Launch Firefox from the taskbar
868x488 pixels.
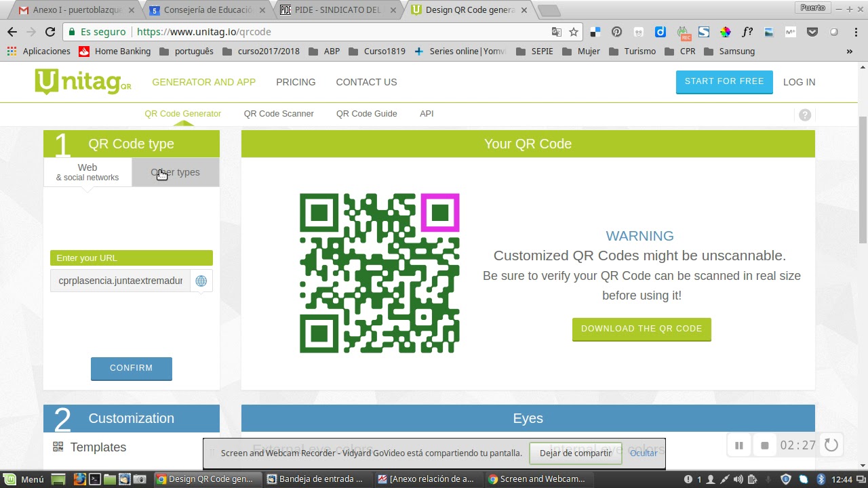tap(79, 479)
